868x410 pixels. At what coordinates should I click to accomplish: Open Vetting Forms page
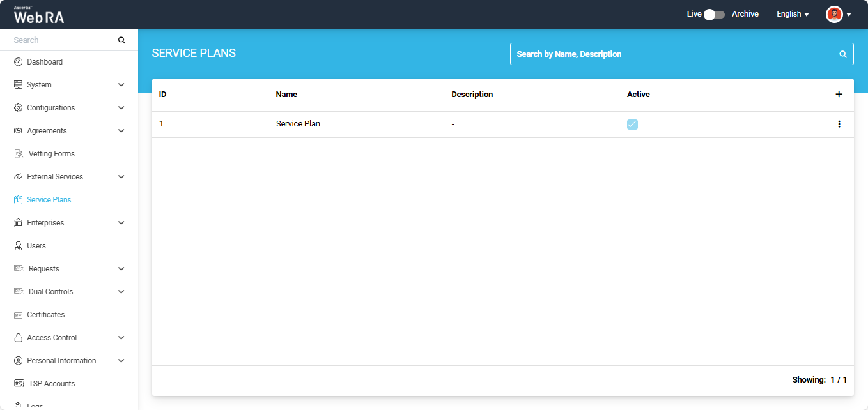(51, 154)
